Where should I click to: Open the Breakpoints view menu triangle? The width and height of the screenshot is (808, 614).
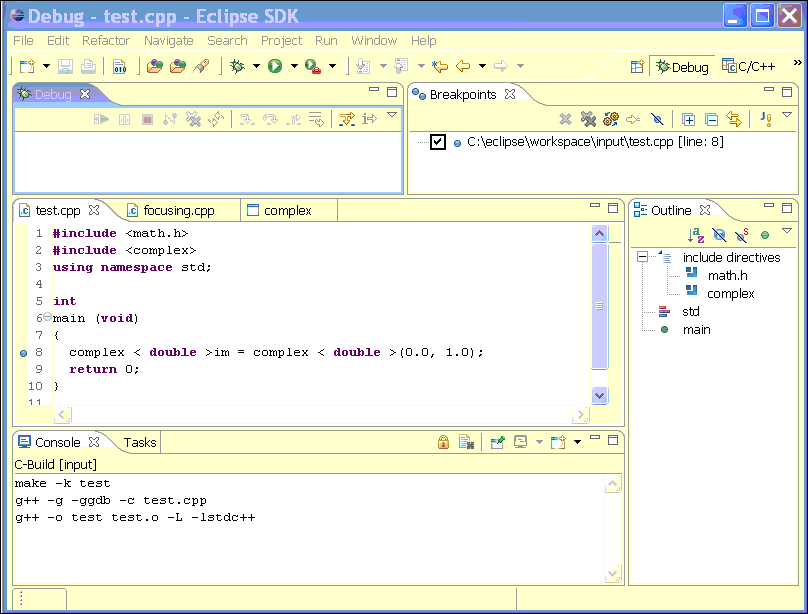coord(787,115)
